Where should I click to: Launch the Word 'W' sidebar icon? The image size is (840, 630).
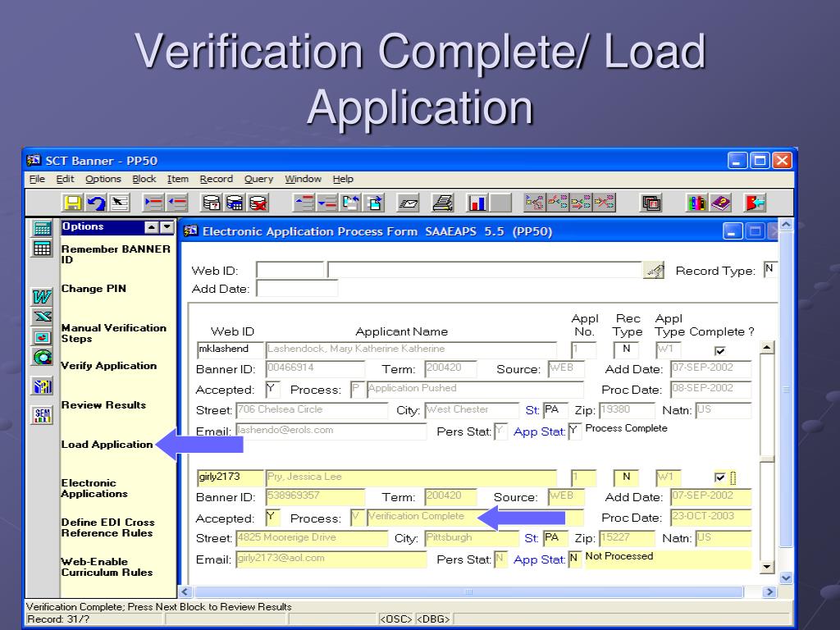43,296
